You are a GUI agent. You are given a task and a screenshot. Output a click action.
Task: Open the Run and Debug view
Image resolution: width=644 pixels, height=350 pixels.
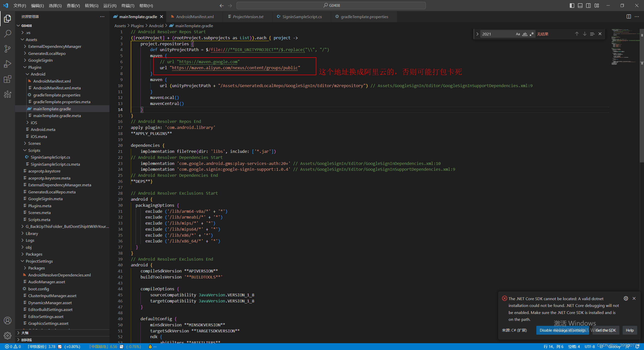click(8, 64)
